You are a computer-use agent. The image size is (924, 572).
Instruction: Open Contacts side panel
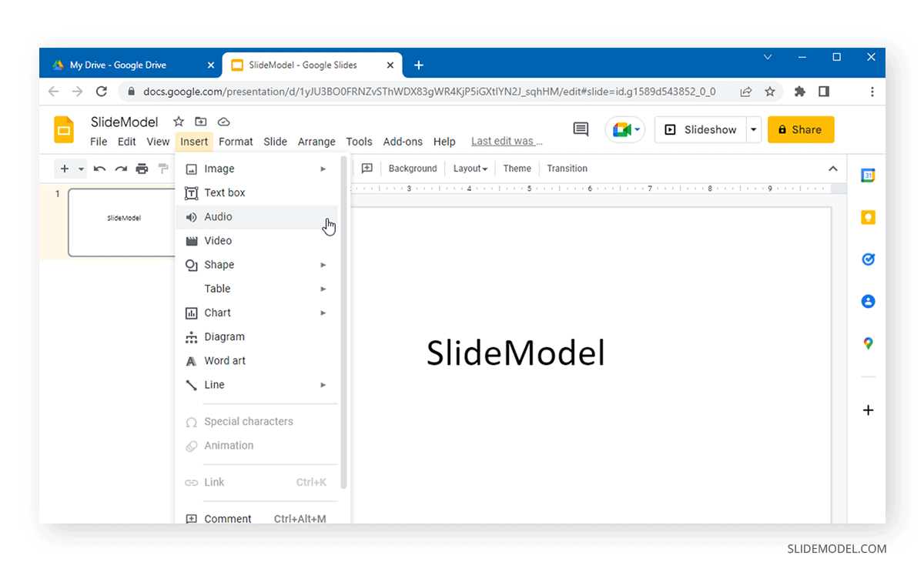pos(868,301)
